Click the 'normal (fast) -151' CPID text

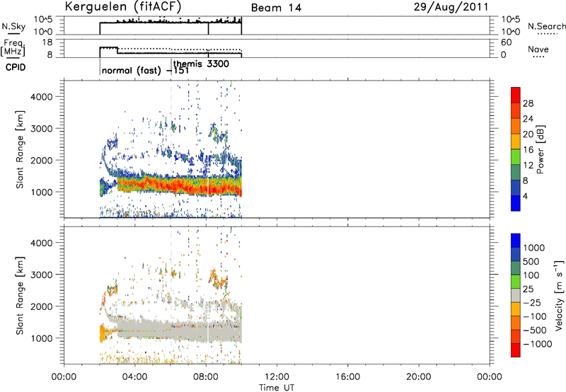click(145, 70)
